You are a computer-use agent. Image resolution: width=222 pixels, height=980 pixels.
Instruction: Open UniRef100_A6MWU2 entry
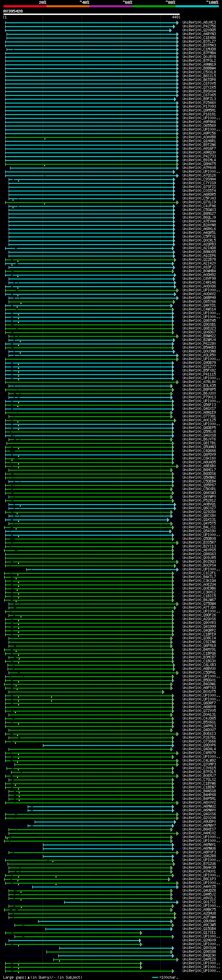click(199, 807)
